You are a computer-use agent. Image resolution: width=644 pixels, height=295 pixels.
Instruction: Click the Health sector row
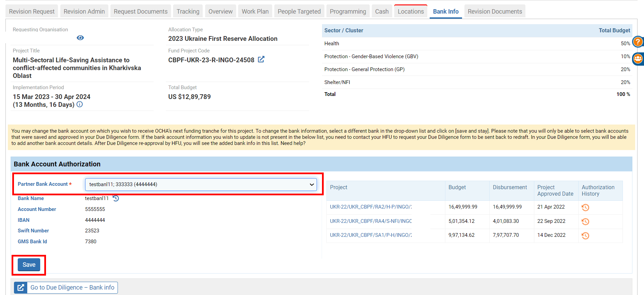[477, 44]
